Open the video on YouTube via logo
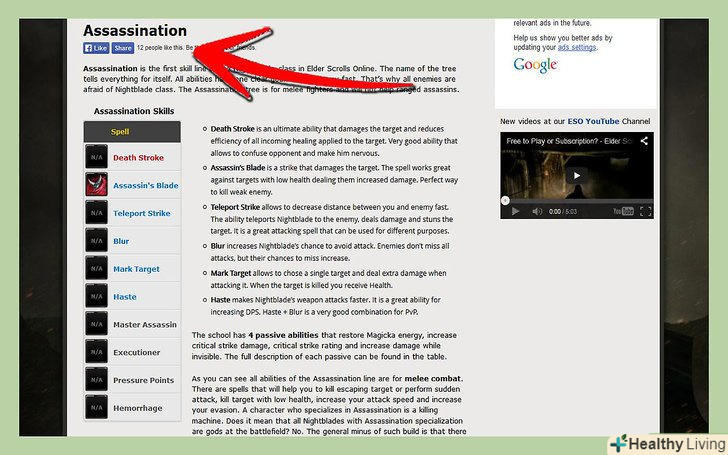 point(623,212)
